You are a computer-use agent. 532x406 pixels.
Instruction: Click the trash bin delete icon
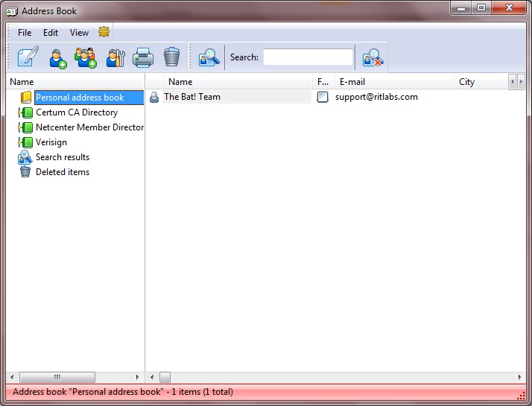point(171,57)
